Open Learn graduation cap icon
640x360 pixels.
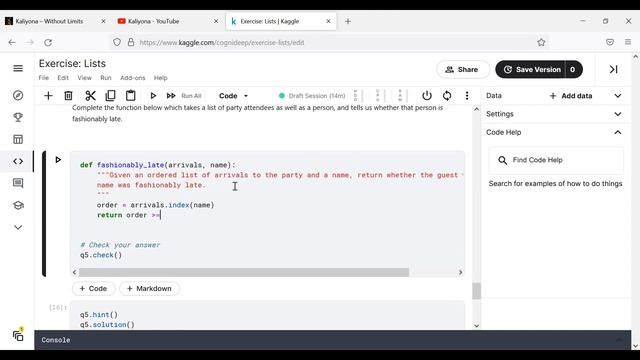(x=18, y=205)
